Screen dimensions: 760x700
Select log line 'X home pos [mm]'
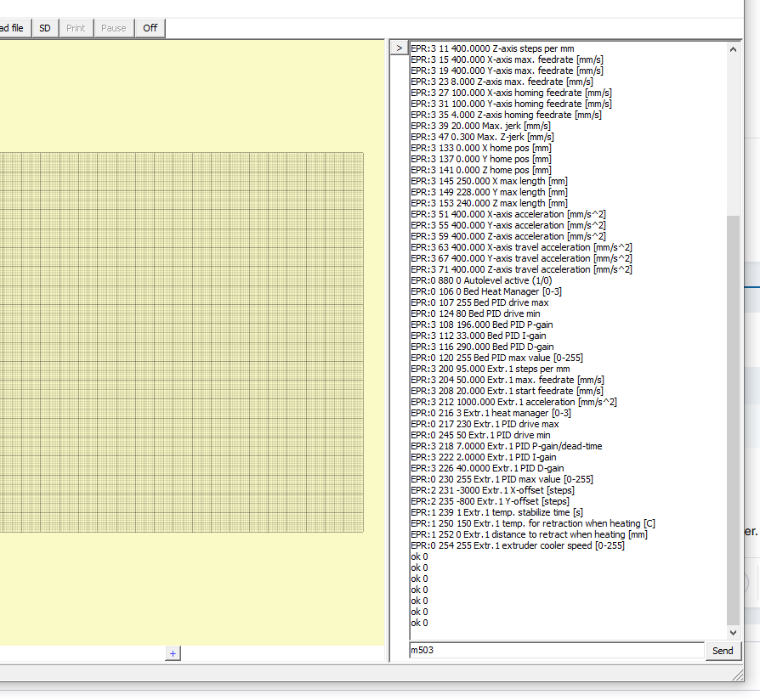coord(481,148)
